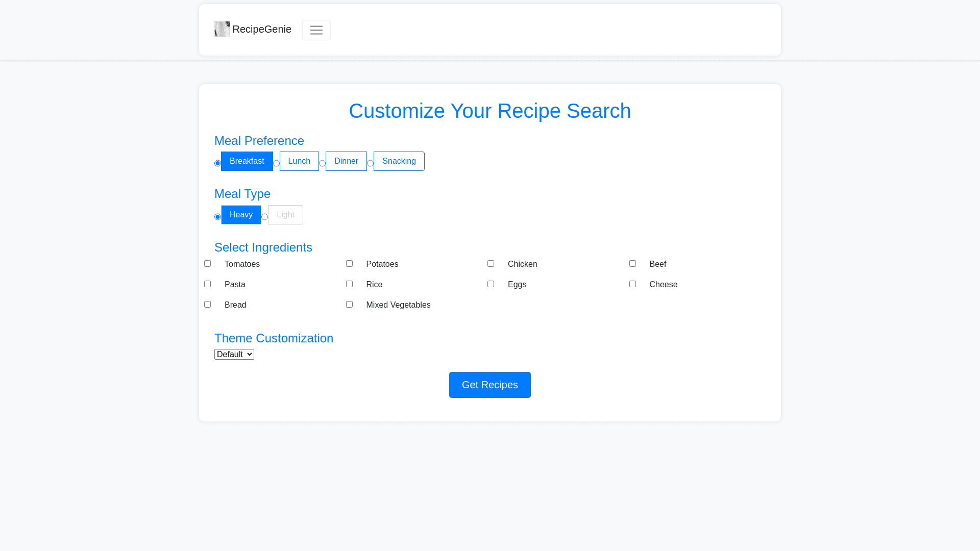Viewport: 980px width, 551px height.
Task: Tick the Rice ingredient checkbox
Action: [x=349, y=284]
